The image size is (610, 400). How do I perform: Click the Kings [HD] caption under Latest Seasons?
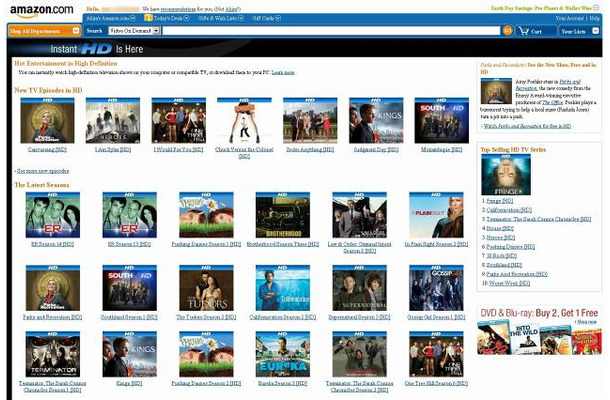(x=129, y=383)
